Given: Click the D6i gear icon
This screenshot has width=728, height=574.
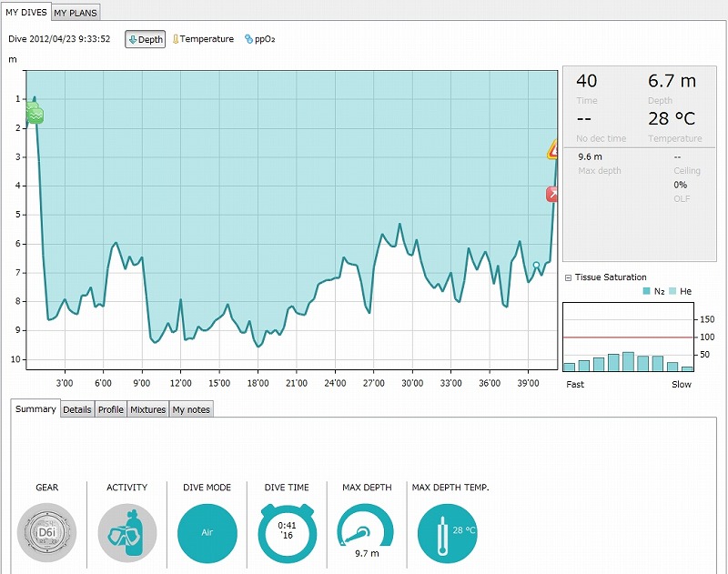Looking at the screenshot, I should [x=46, y=533].
